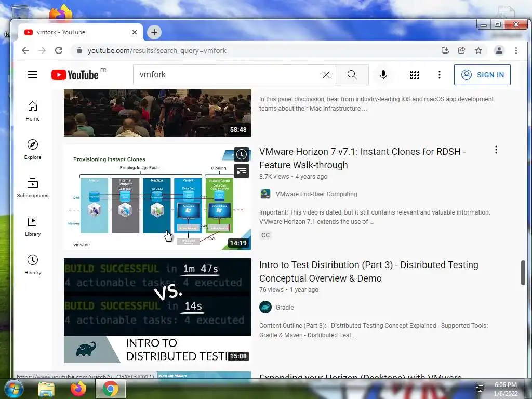Viewport: 532px width, 399px height.
Task: Click the page vertical scrollbar thumb
Action: (x=523, y=273)
